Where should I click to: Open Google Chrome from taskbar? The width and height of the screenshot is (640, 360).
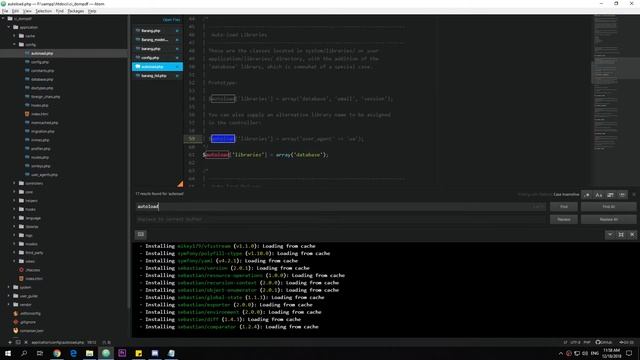57,353
